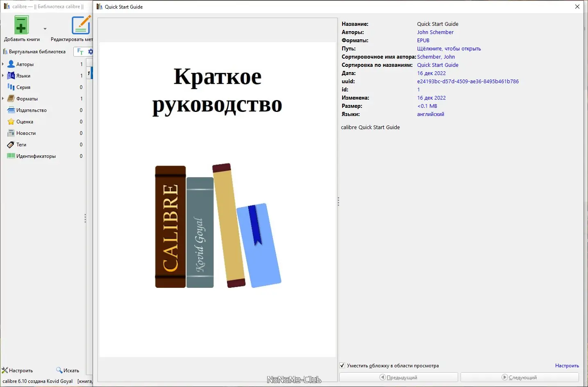Click the Quick Start Guide title sort link

click(438, 65)
